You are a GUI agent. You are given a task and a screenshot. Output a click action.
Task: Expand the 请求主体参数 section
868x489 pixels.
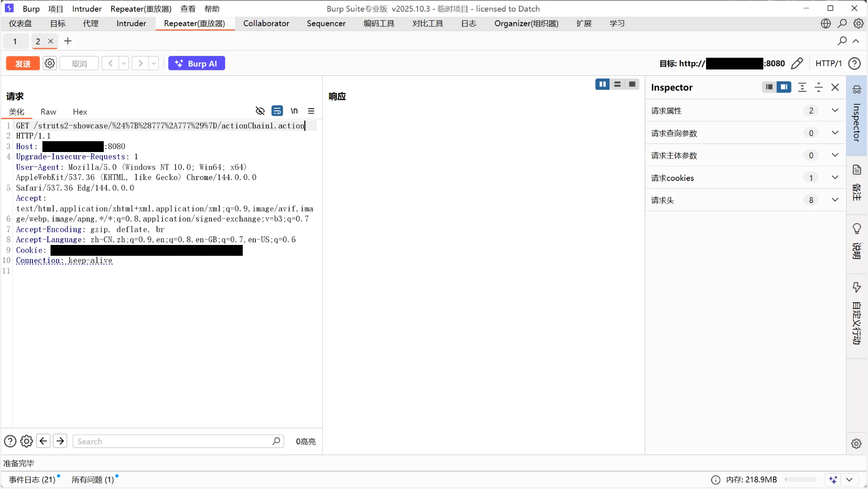coord(835,155)
